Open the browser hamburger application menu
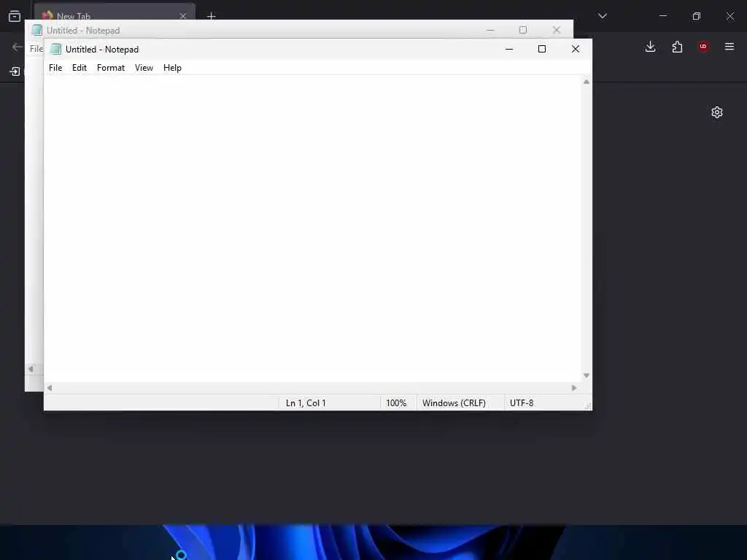Screen dimensions: 747x560 pos(729,47)
